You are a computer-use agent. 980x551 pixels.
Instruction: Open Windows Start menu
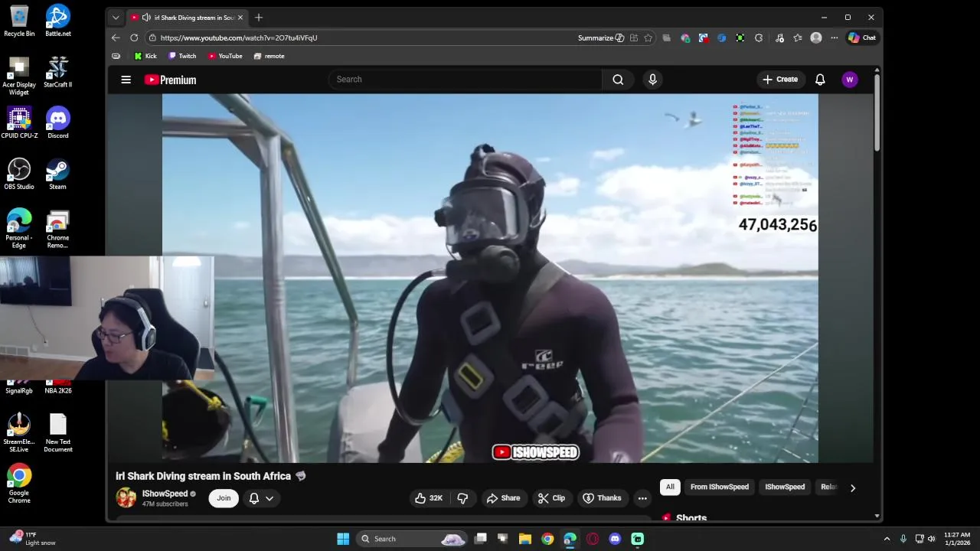343,539
